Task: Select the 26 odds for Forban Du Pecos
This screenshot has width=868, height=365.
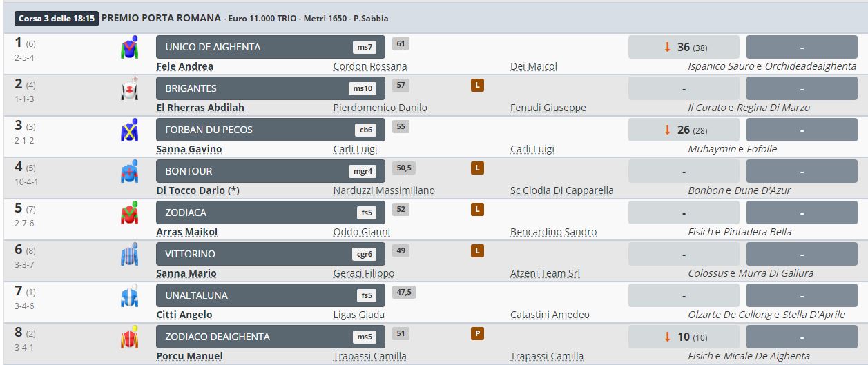Action: coord(684,130)
